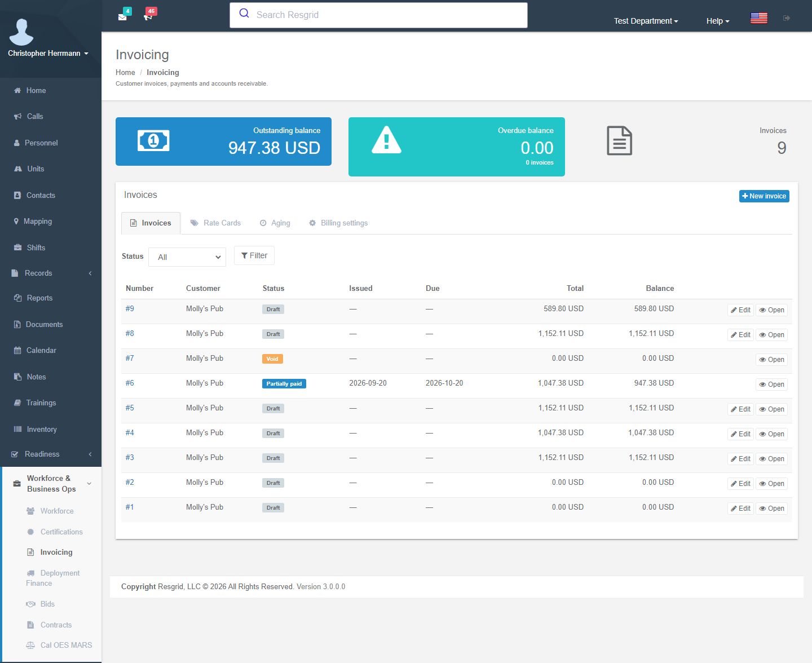The width and height of the screenshot is (812, 663).
Task: Open invoice #1 link
Action: pyautogui.click(x=130, y=507)
